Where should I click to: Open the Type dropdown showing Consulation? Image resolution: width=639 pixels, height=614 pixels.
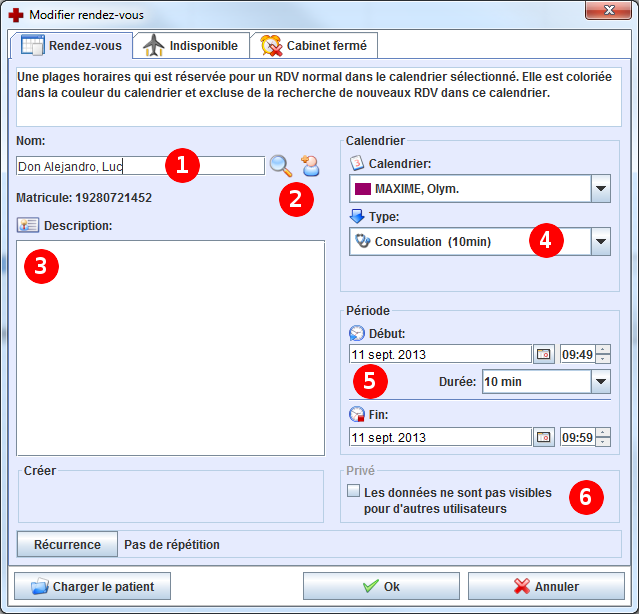click(600, 241)
